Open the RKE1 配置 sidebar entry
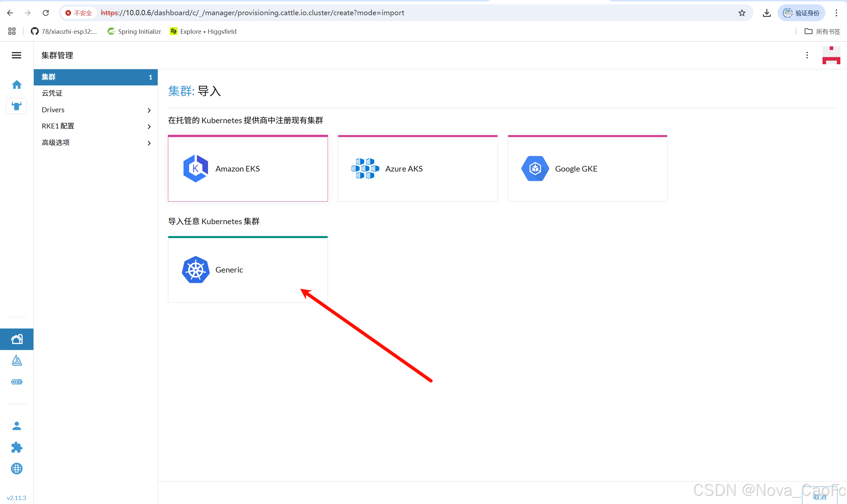Viewport: 847px width, 504px height. pyautogui.click(x=95, y=126)
